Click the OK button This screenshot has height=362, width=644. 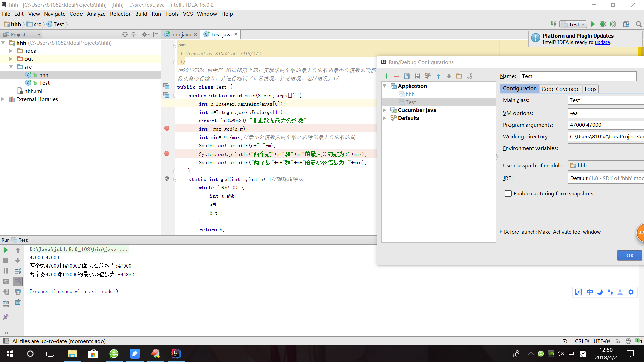[x=630, y=255]
